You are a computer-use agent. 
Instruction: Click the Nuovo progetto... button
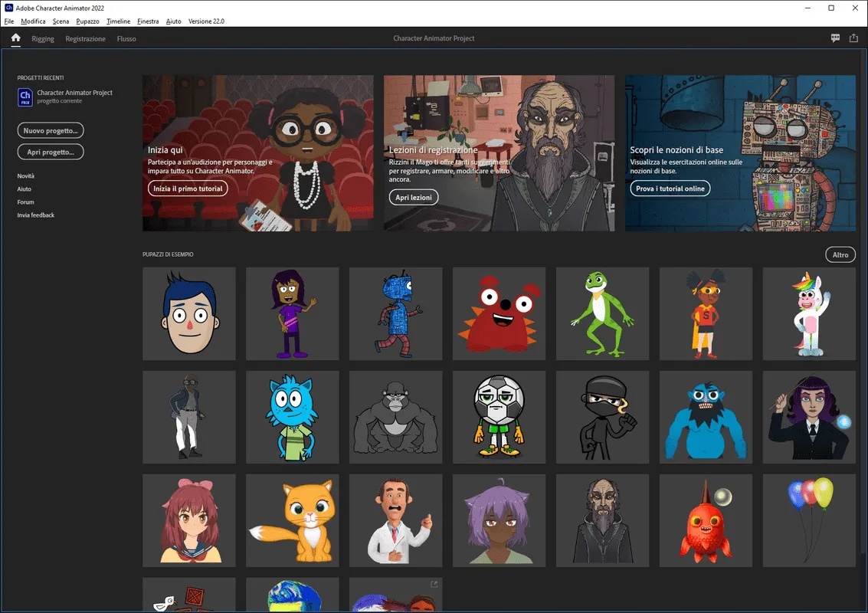coord(51,131)
